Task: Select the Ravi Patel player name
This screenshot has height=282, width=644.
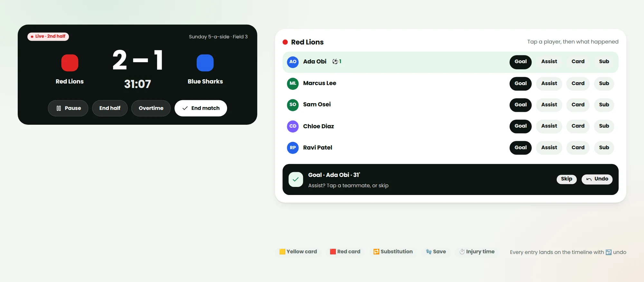Action: coord(317,148)
